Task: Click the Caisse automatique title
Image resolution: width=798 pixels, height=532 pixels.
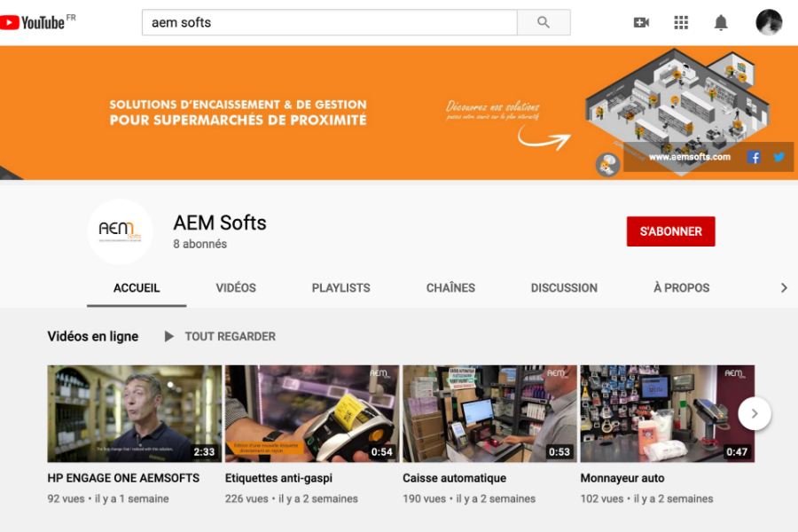Action: pyautogui.click(x=455, y=478)
